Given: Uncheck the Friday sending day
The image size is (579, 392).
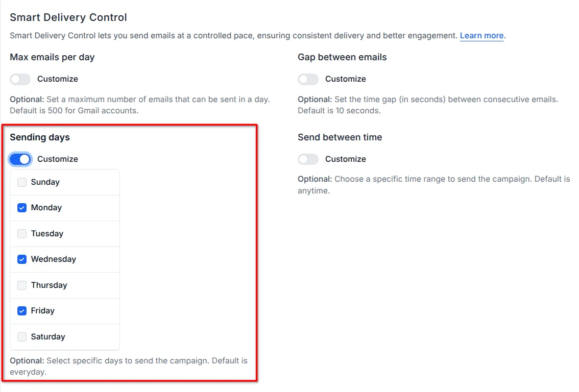Looking at the screenshot, I should click(22, 311).
